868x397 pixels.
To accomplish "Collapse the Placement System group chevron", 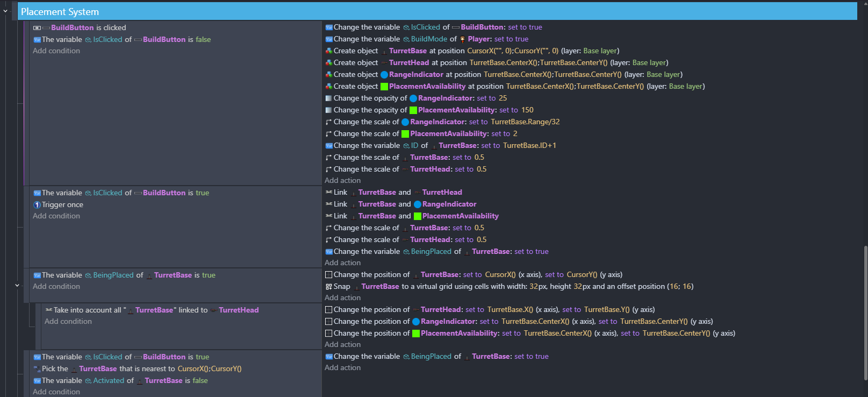I will (5, 11).
